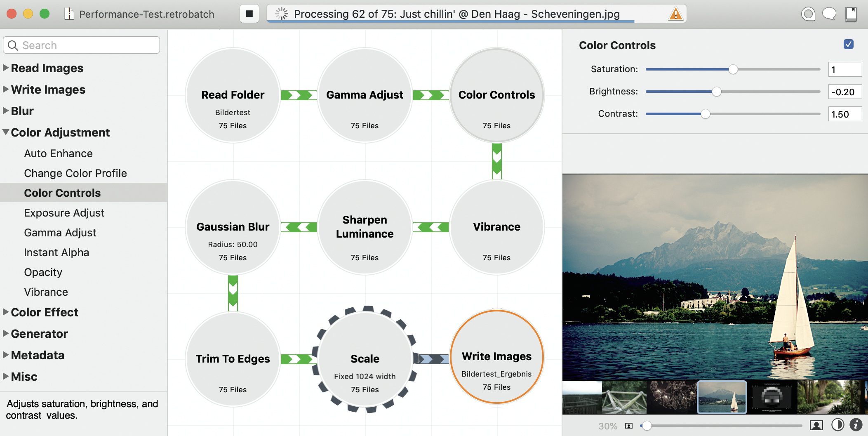The width and height of the screenshot is (868, 436).
Task: Collapse the Color Adjustment category
Action: click(x=6, y=132)
